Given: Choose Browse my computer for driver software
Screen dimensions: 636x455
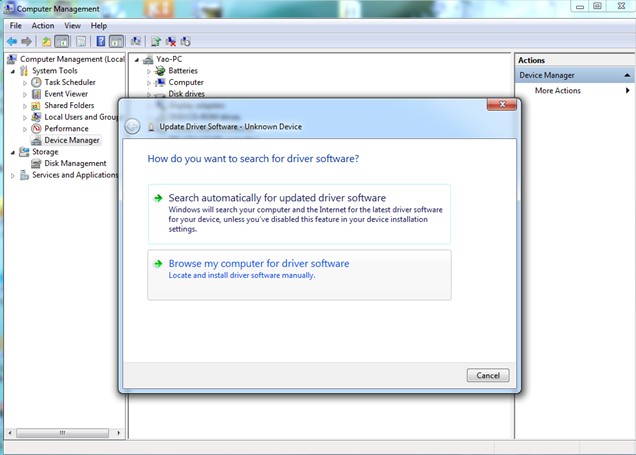Looking at the screenshot, I should pyautogui.click(x=258, y=263).
